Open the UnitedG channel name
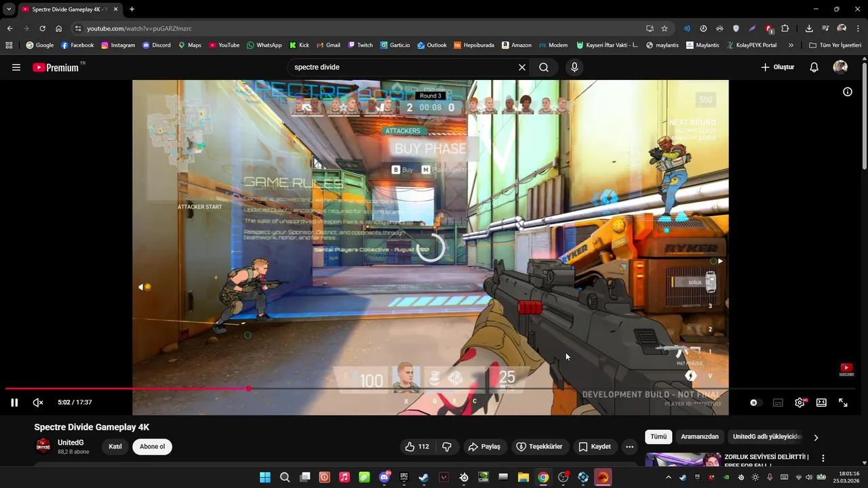 tap(71, 443)
